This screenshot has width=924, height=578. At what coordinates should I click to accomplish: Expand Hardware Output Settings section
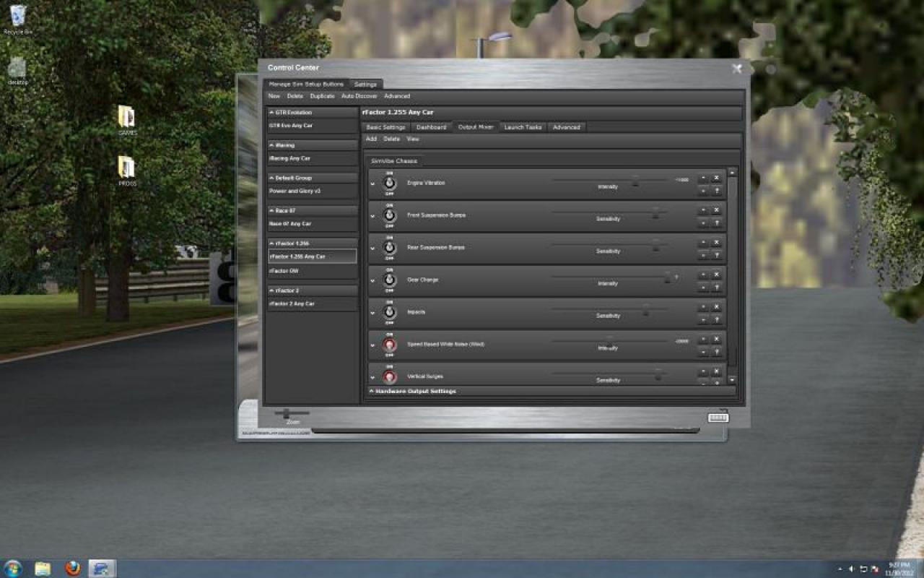coord(552,391)
